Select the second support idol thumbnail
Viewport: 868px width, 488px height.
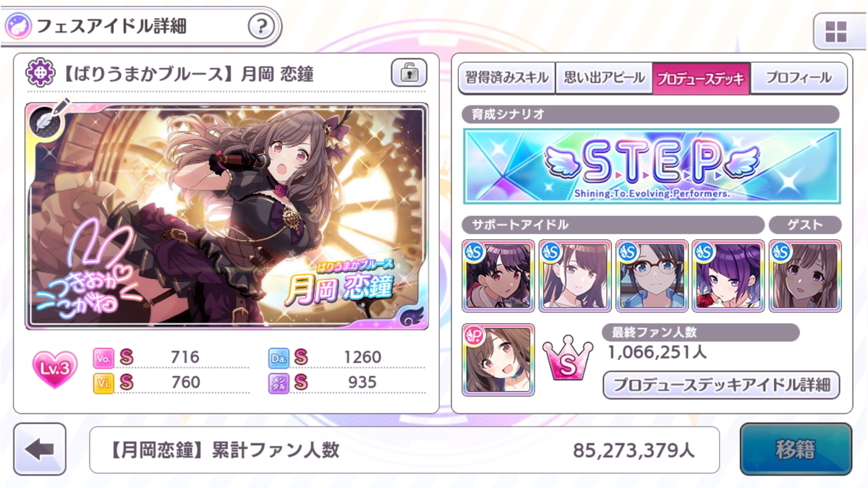pyautogui.click(x=575, y=276)
